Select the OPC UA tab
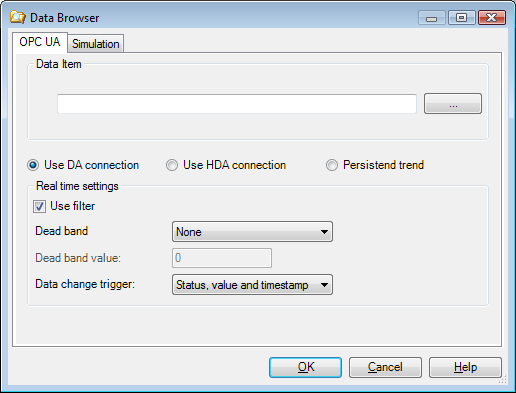This screenshot has width=516, height=393. coord(40,42)
